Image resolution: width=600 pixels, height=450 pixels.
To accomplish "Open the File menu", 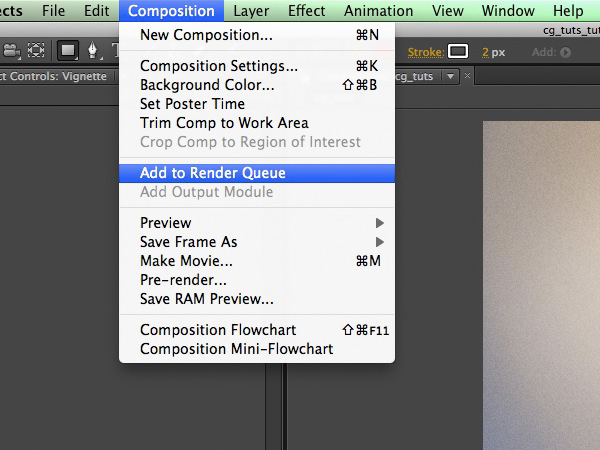I will pos(53,11).
